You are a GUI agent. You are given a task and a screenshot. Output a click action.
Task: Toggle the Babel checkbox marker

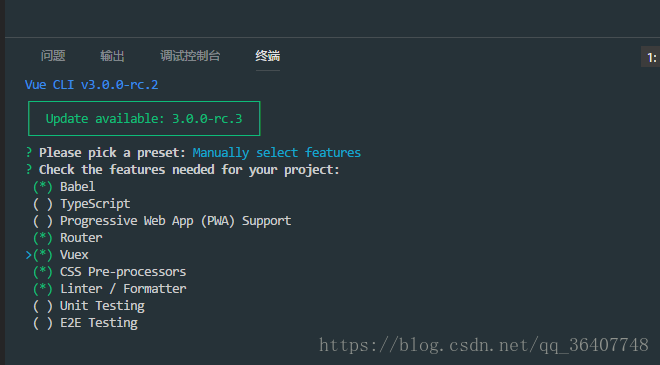pos(43,186)
